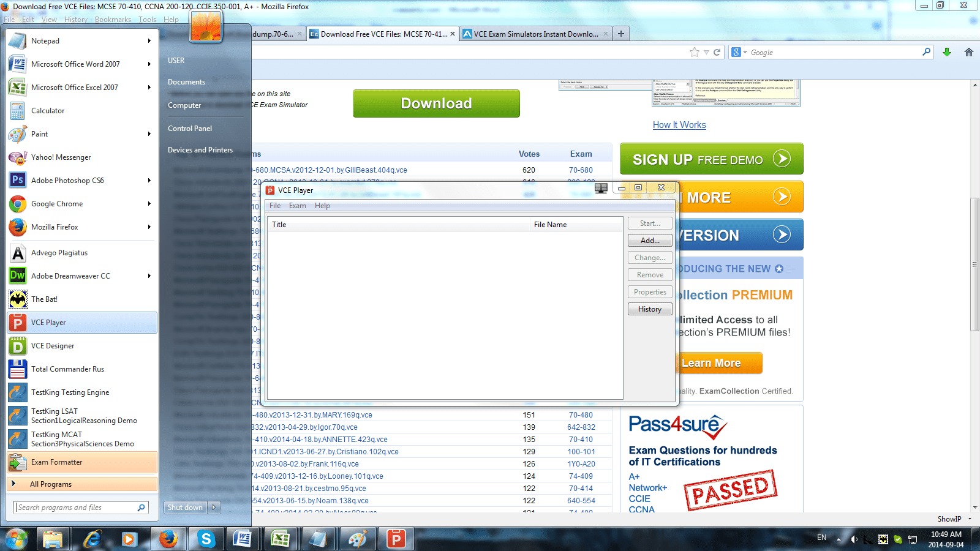Image resolution: width=980 pixels, height=551 pixels.
Task: Open Devices and Printers
Action: point(200,150)
